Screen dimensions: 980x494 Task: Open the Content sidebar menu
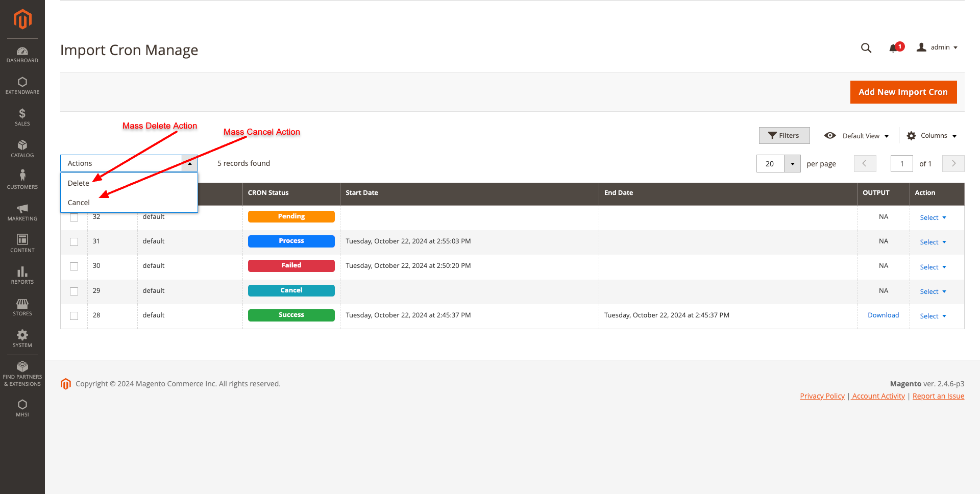click(x=22, y=244)
